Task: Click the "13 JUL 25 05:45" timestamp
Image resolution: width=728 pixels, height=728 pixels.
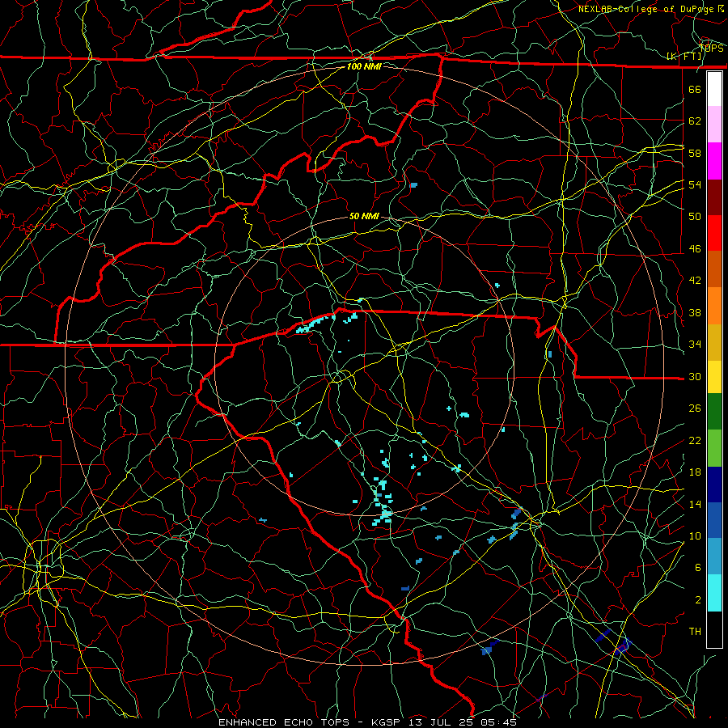Action: coord(463,722)
